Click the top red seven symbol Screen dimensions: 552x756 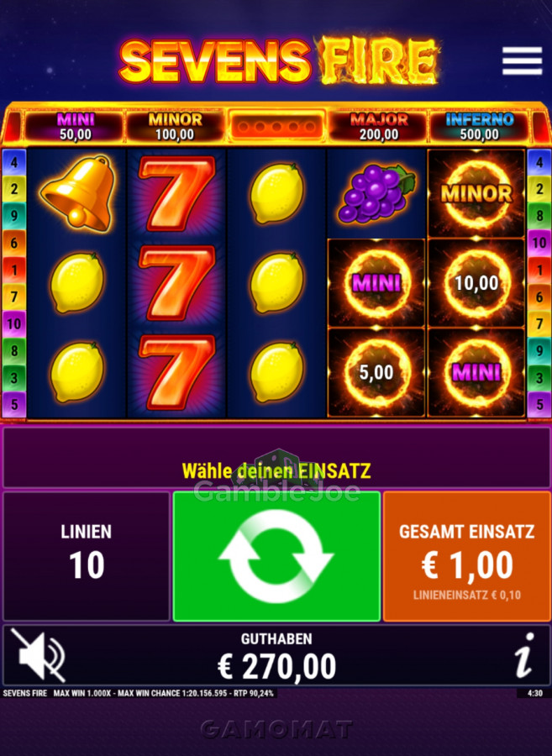(x=176, y=193)
